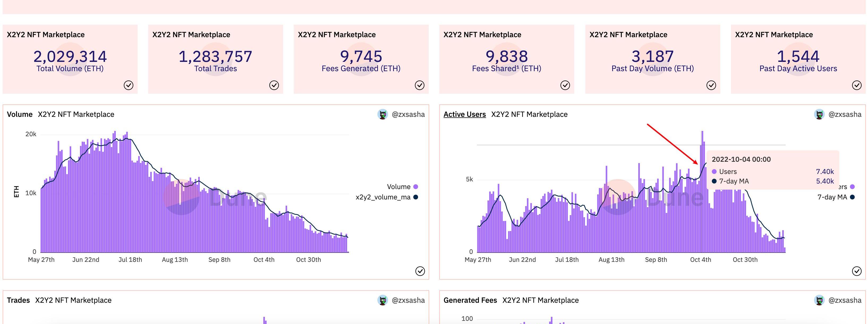Click the Past Day Active Users label

[798, 69]
